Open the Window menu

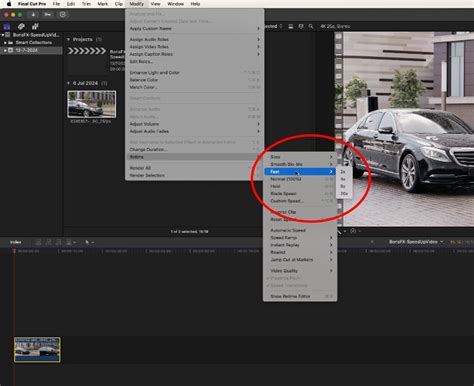[175, 4]
